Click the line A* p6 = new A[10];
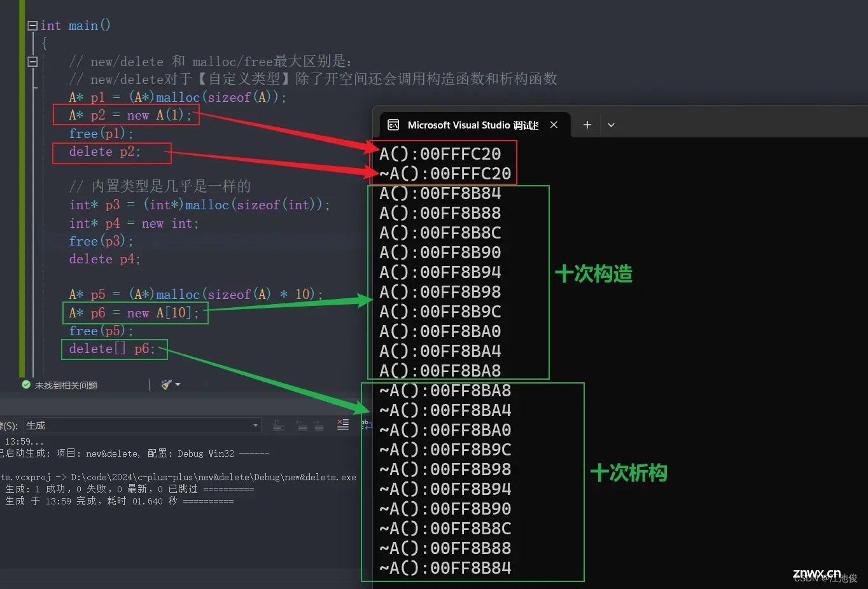The image size is (868, 589). 134,313
